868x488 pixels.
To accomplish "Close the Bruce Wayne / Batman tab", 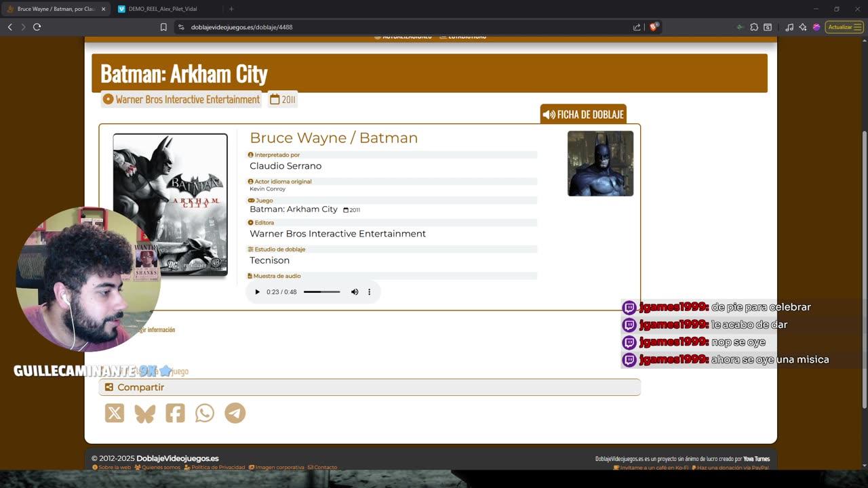I will [x=102, y=9].
